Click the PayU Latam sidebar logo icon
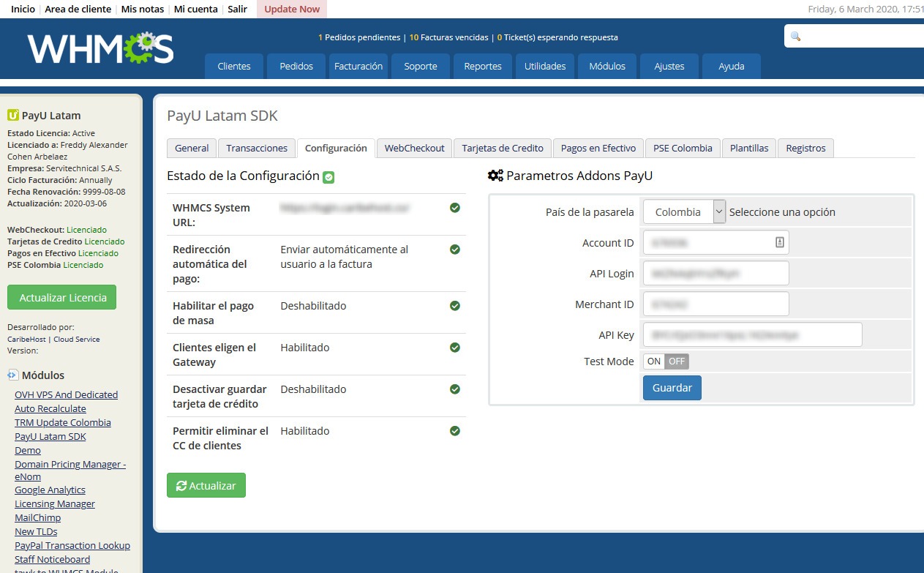 pyautogui.click(x=12, y=115)
